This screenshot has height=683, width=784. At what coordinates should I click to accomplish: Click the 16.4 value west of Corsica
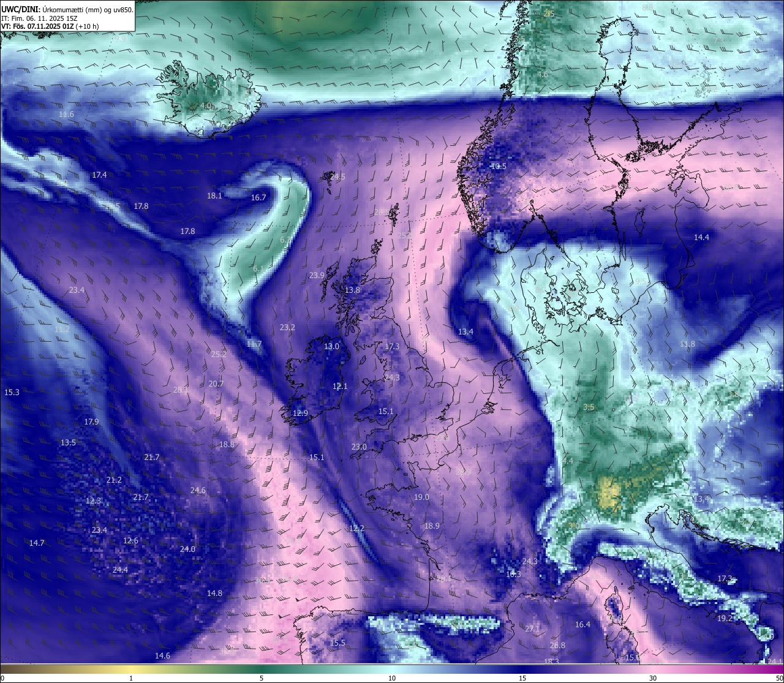(582, 625)
